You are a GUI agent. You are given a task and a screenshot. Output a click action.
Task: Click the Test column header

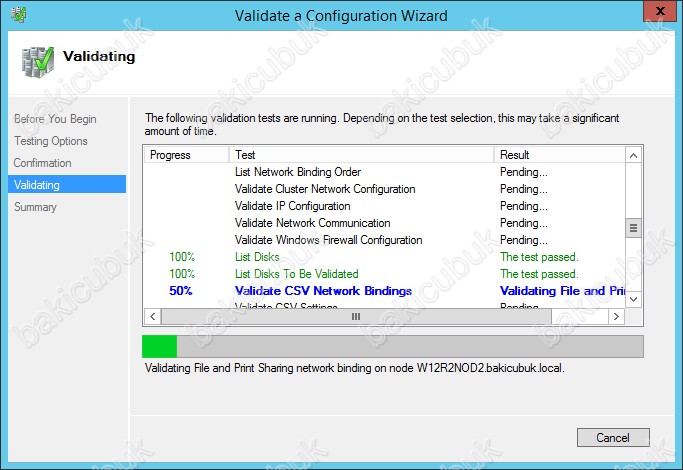click(x=361, y=155)
